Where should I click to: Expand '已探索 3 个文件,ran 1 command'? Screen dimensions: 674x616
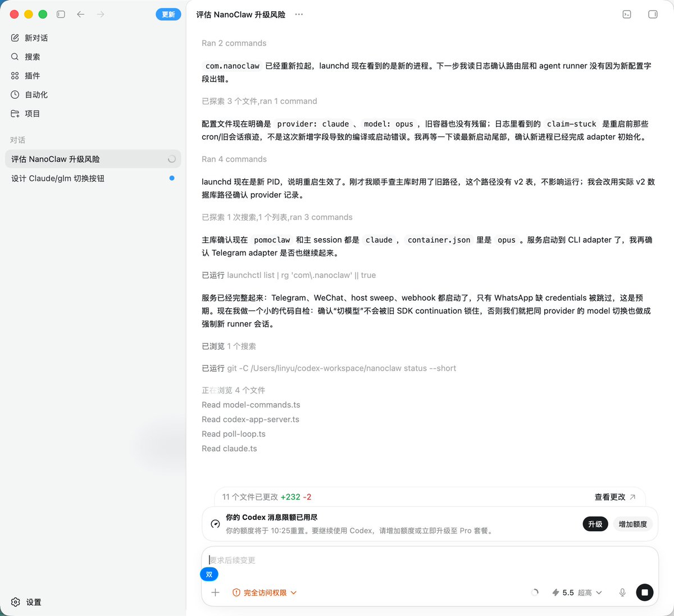(259, 101)
